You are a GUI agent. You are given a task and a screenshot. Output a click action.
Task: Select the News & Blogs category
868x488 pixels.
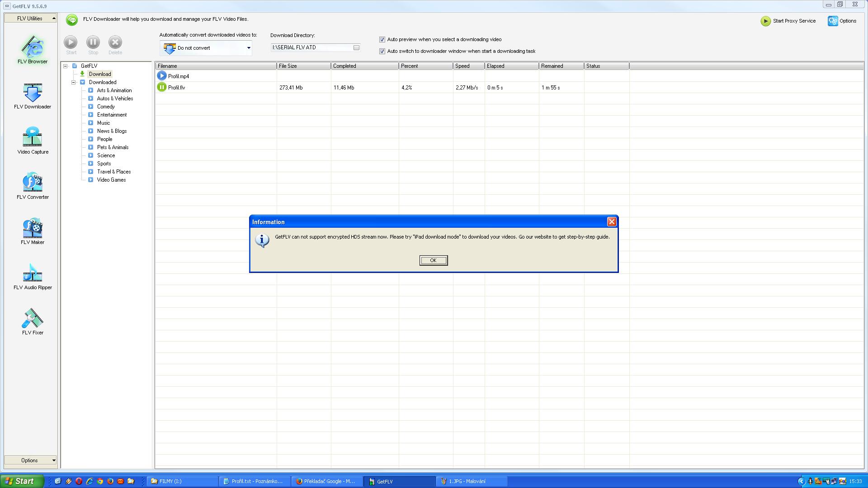pos(112,131)
